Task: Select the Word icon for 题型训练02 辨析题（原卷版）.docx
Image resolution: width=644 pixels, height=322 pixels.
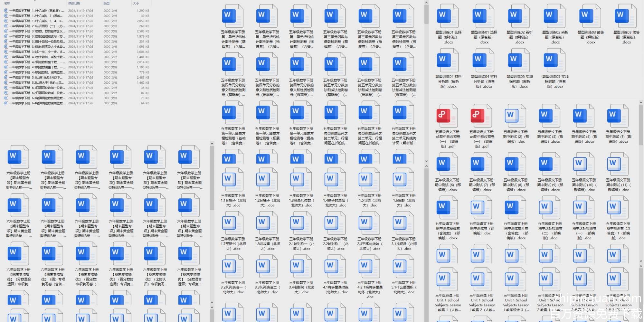Action: click(x=554, y=16)
